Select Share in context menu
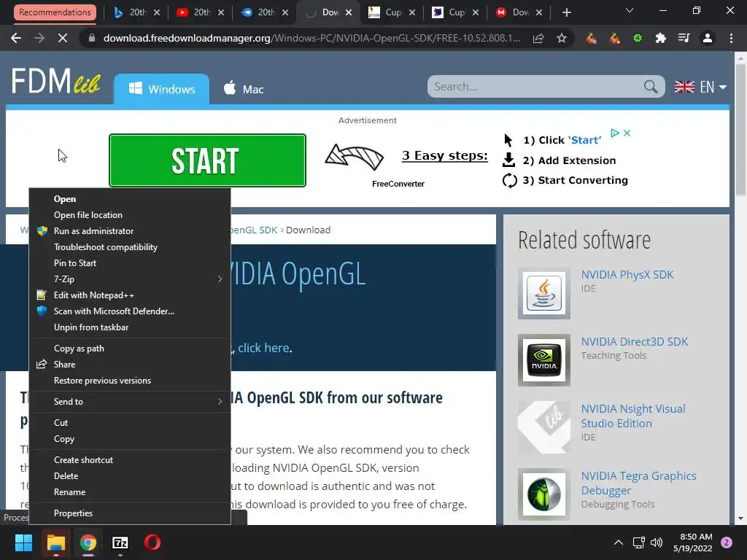 pyautogui.click(x=130, y=365)
